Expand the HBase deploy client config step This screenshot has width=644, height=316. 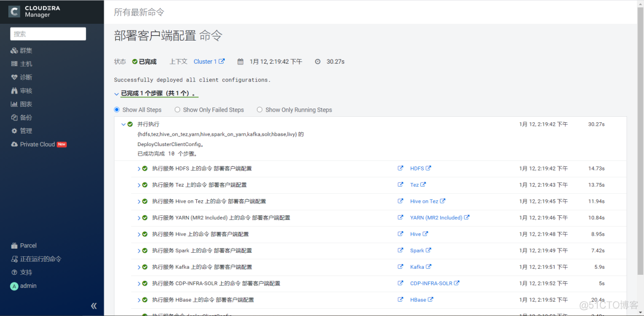pyautogui.click(x=139, y=300)
